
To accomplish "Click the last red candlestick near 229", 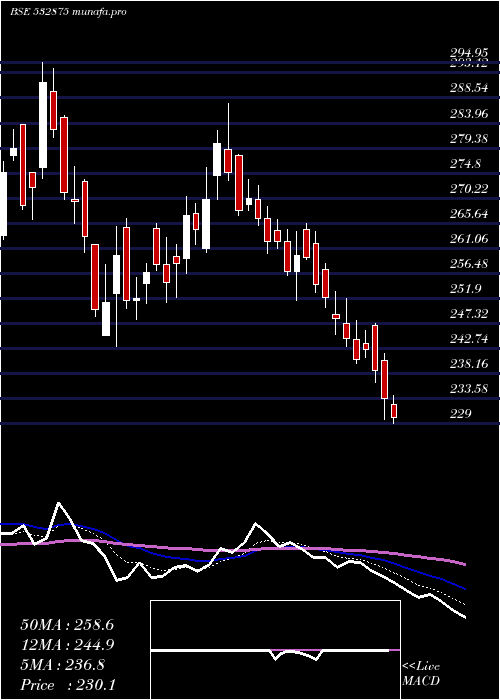I will click(x=394, y=411).
